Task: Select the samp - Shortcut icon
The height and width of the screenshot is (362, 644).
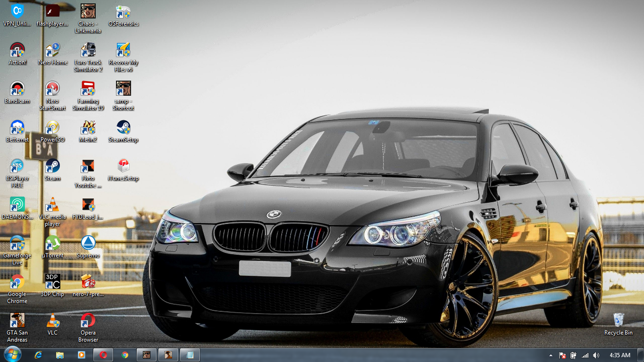Action: tap(123, 96)
